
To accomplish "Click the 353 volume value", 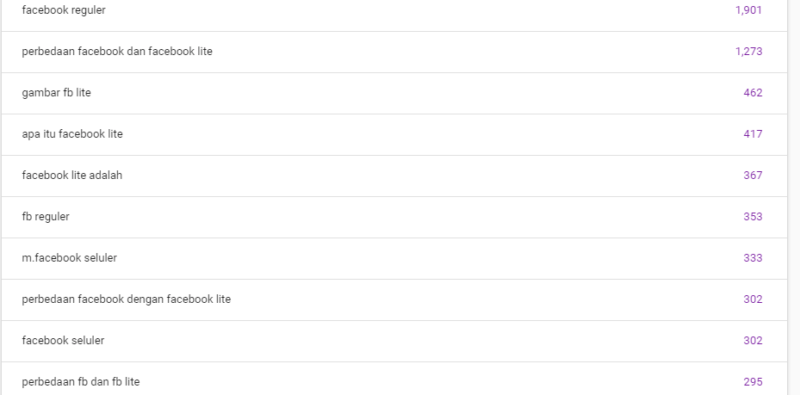I will (753, 217).
